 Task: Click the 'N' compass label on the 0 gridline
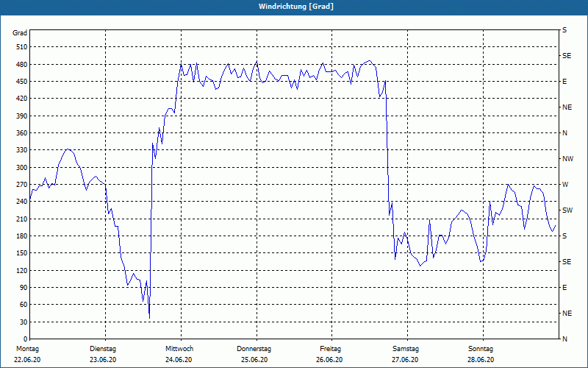pyautogui.click(x=564, y=339)
